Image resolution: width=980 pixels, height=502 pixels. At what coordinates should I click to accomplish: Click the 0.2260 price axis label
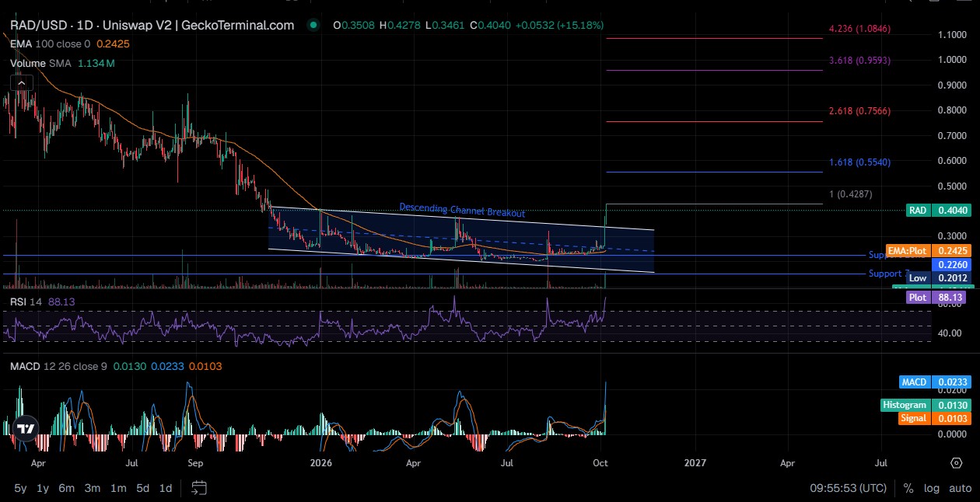click(x=950, y=265)
